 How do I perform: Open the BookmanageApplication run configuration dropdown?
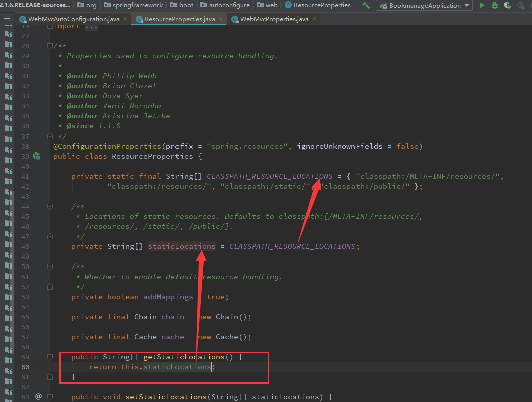[x=424, y=5]
